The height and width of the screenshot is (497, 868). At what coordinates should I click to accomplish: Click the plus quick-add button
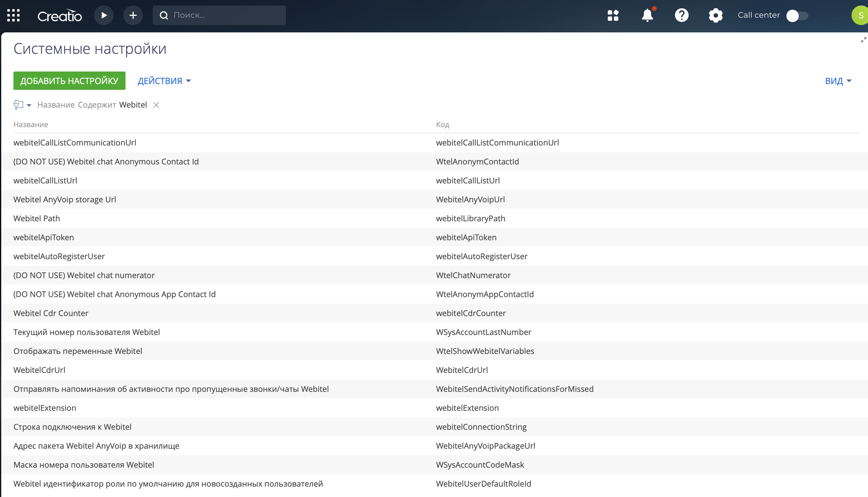tap(133, 15)
